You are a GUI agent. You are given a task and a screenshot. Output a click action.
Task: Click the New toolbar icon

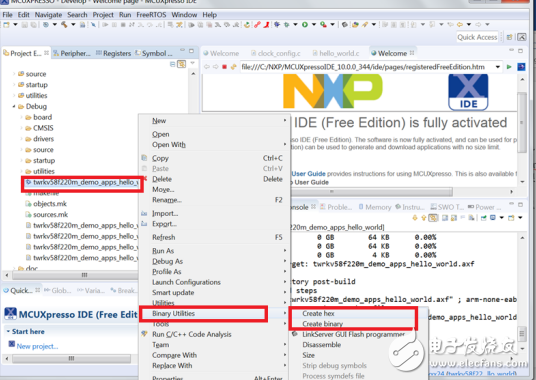coord(6,25)
